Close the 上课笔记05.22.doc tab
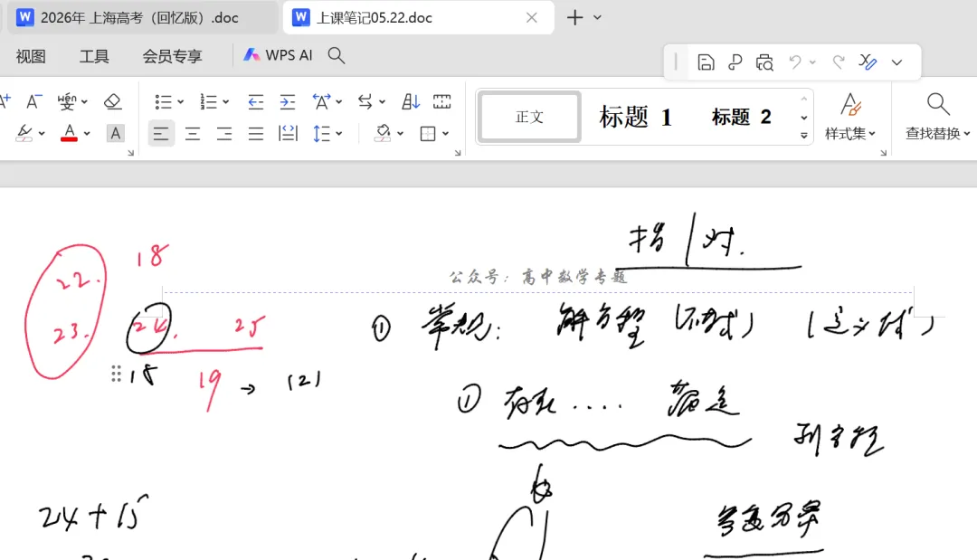Screen dimensions: 977x560 [532, 17]
